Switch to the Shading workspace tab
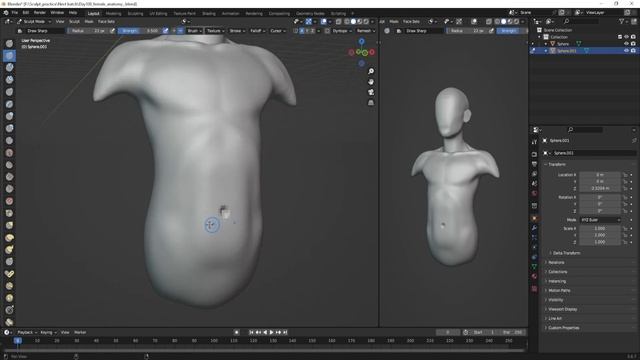This screenshot has height=360, width=640. (x=209, y=13)
